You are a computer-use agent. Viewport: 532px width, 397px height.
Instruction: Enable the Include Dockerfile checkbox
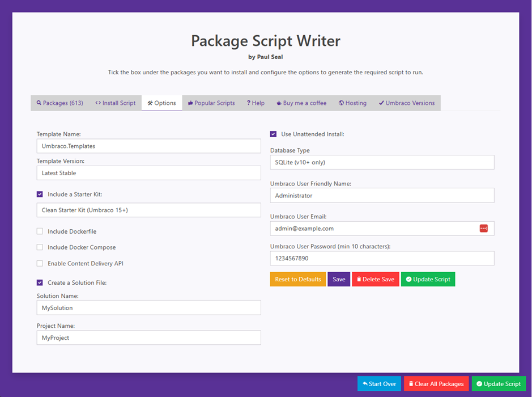click(40, 231)
